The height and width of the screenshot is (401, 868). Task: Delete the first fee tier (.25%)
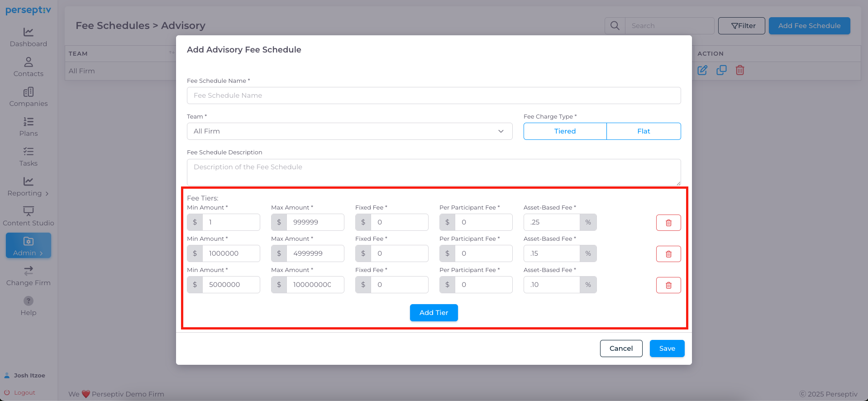coord(668,223)
